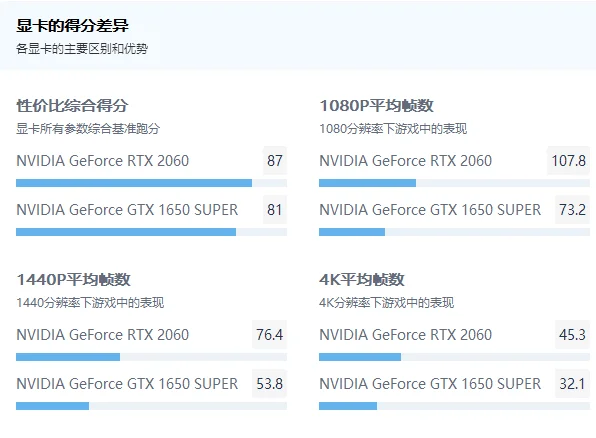Click the GTX 1650 SUPER 1440P bar
Image resolution: width=596 pixels, height=438 pixels.
click(x=151, y=406)
